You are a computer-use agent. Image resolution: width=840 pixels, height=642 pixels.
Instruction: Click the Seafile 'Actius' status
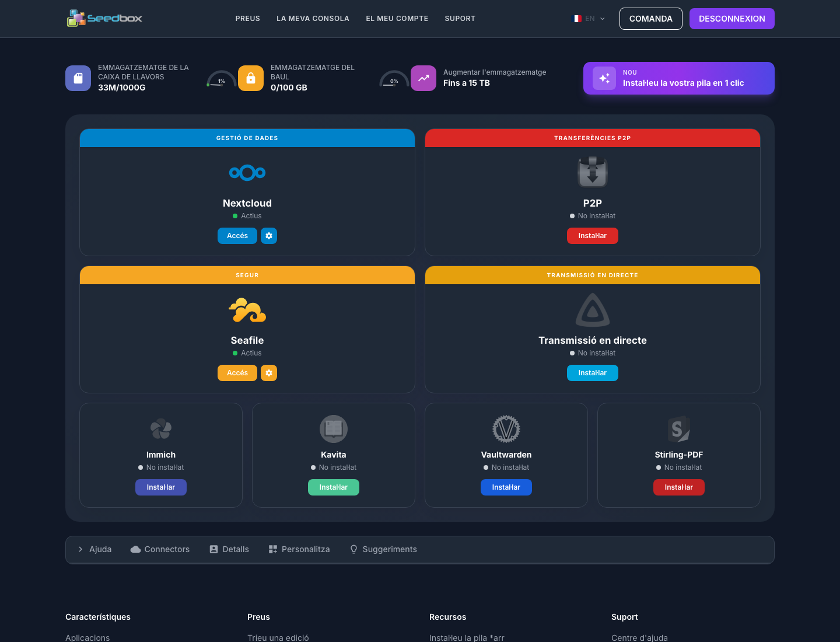pyautogui.click(x=247, y=353)
